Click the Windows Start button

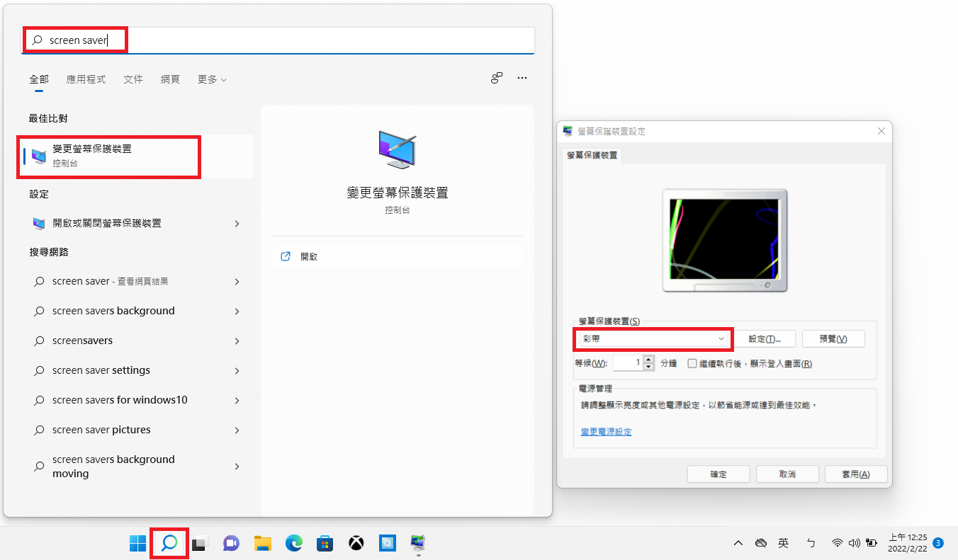coord(137,543)
